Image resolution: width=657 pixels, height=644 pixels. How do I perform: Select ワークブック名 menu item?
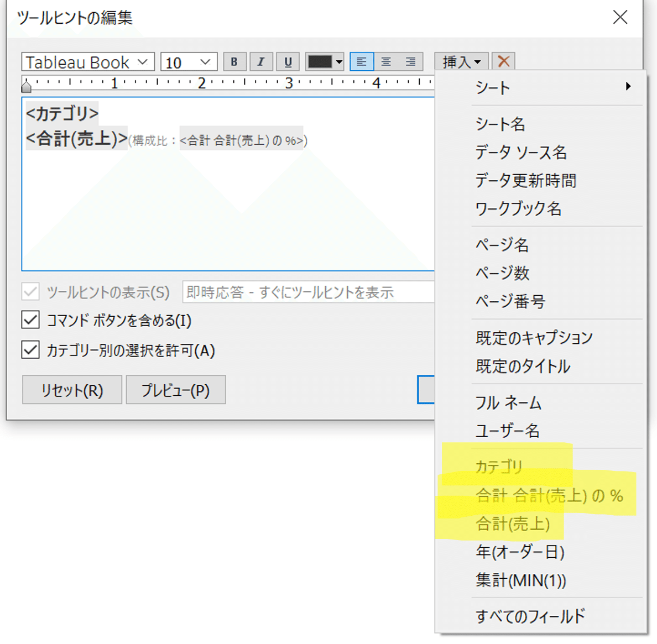tap(540, 208)
